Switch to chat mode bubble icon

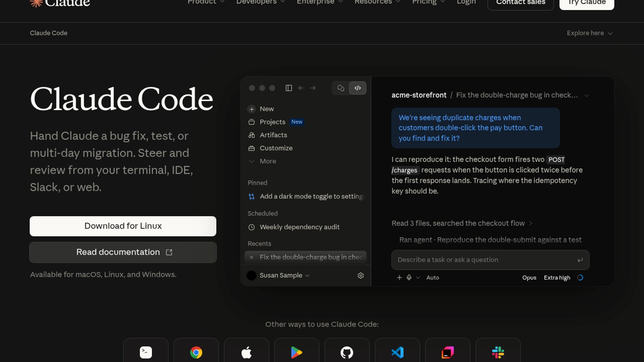[341, 88]
